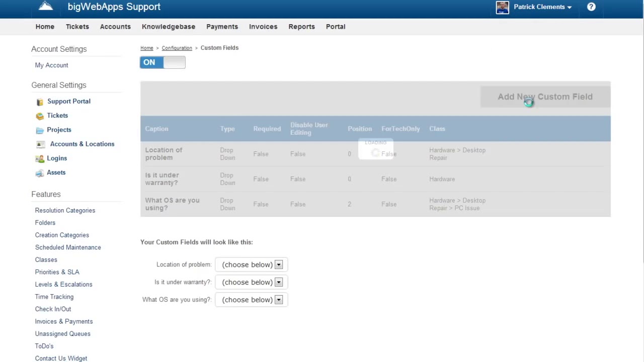Open What OS are you using dropdown

pyautogui.click(x=251, y=300)
